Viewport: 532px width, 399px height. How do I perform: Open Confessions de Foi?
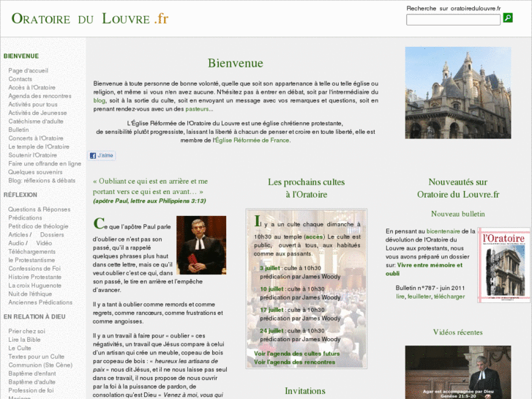click(34, 269)
